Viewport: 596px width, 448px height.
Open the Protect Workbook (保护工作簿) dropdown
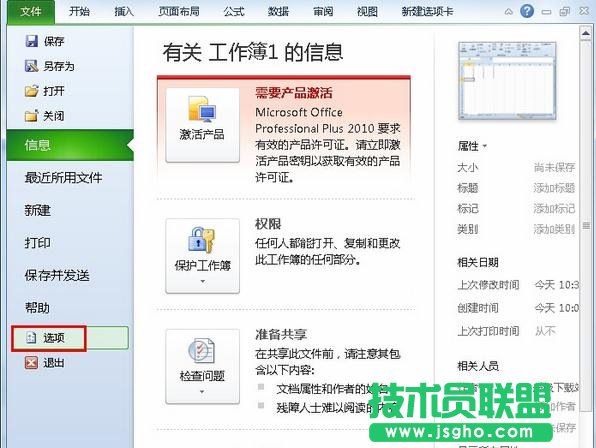coord(203,256)
